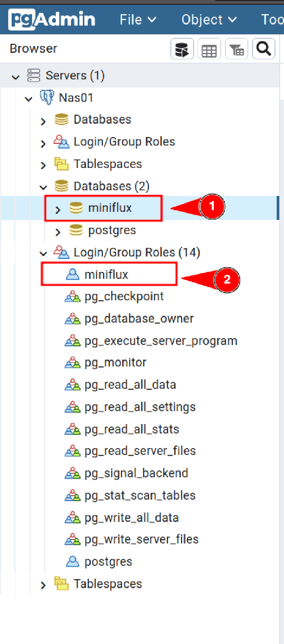
Task: Select the Servers (1) tree row
Action: pyautogui.click(x=139, y=76)
